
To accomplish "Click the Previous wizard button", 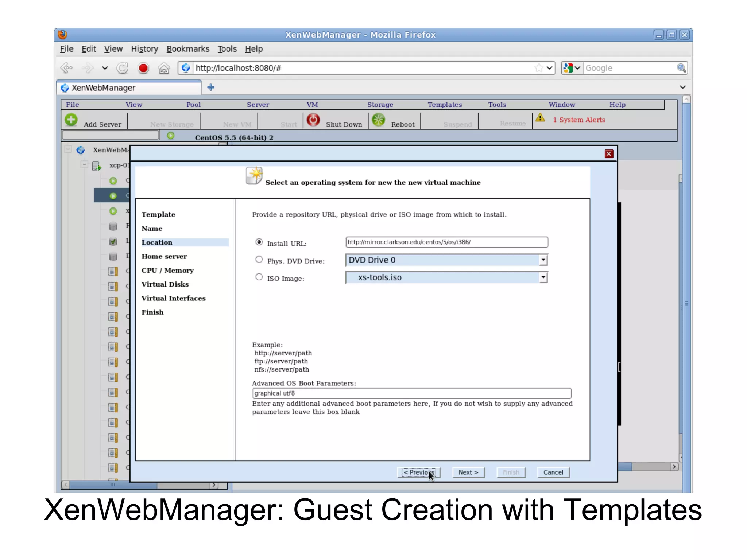I will click(x=419, y=472).
